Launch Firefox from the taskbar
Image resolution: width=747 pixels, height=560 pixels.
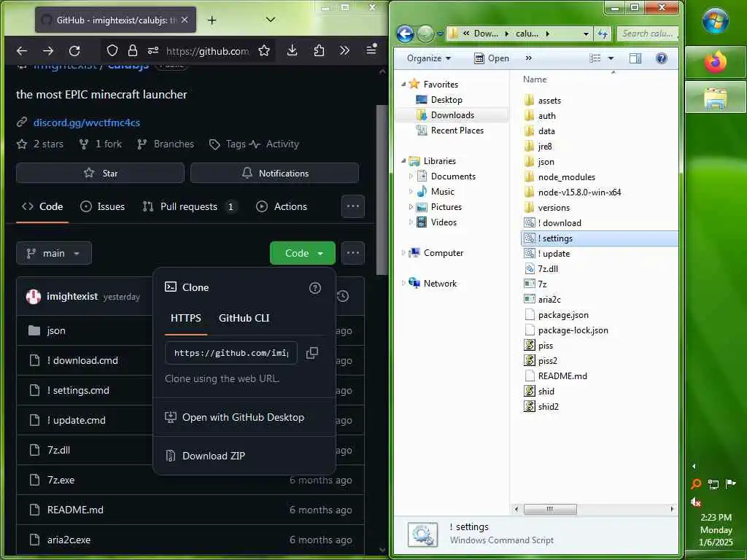(716, 63)
